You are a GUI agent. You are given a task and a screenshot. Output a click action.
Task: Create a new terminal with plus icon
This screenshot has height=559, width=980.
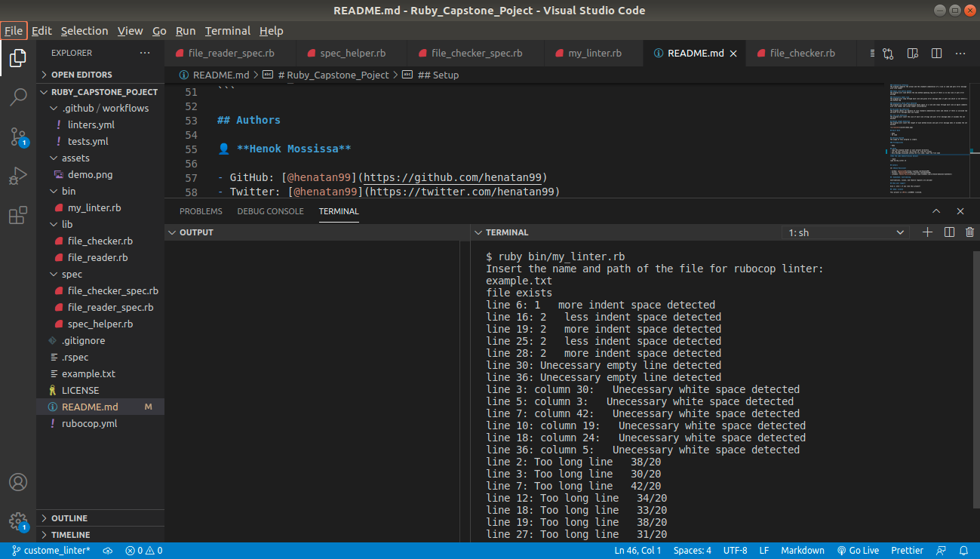pos(928,232)
